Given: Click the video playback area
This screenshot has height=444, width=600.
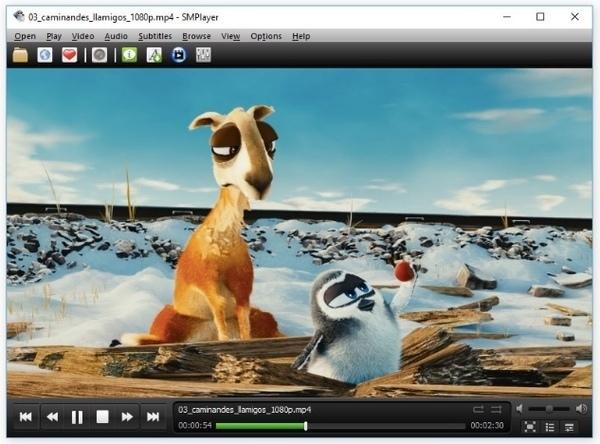Looking at the screenshot, I should pos(299,233).
